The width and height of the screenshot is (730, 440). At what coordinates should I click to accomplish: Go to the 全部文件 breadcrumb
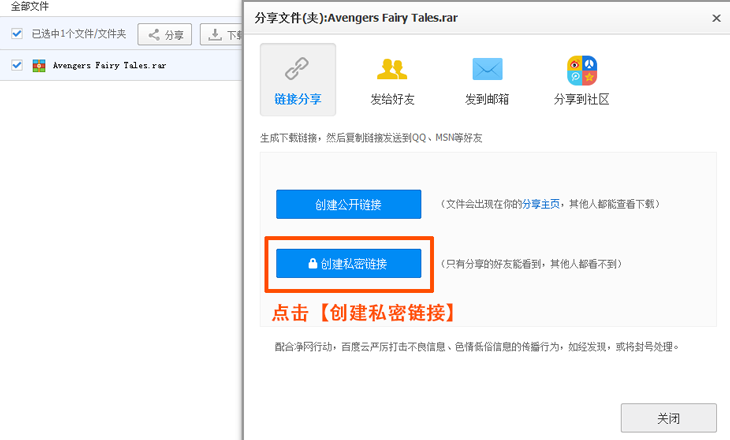point(31,6)
